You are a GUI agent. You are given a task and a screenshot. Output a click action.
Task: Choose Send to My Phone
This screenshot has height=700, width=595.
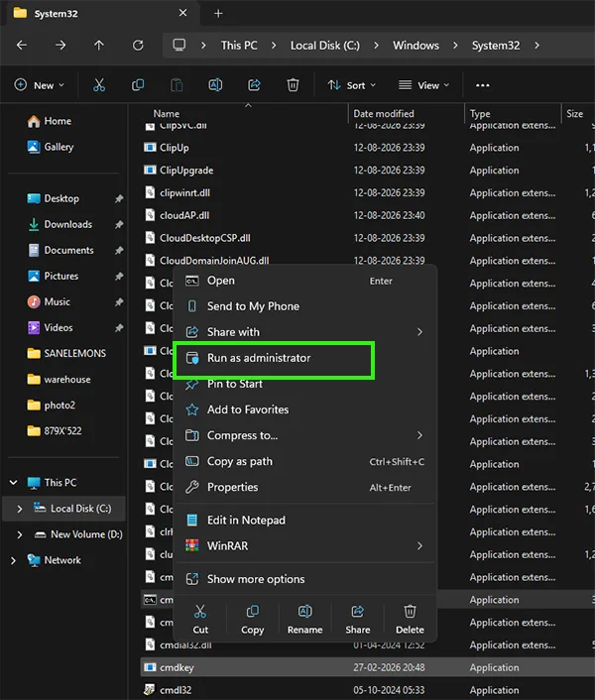tap(304, 306)
